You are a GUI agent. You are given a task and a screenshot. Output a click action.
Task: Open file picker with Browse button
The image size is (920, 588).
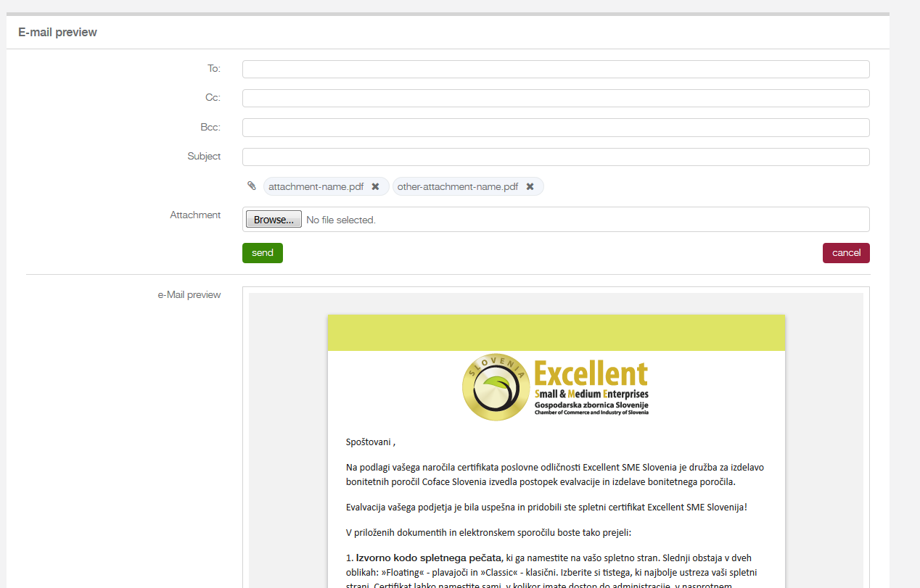pyautogui.click(x=274, y=219)
